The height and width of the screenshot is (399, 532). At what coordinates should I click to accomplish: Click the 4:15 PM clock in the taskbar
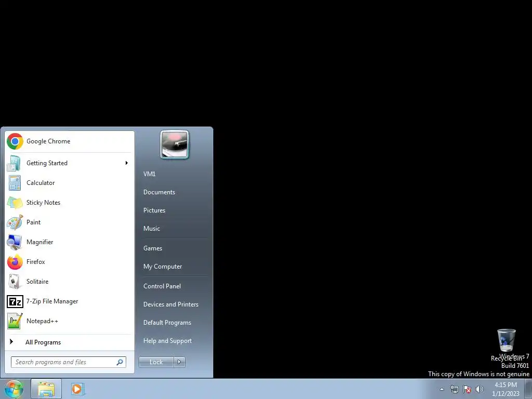pyautogui.click(x=506, y=385)
